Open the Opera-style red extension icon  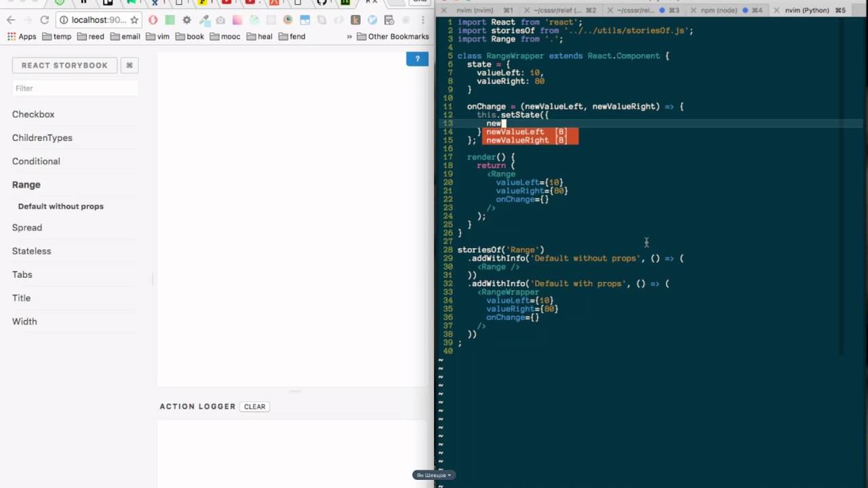point(153,20)
